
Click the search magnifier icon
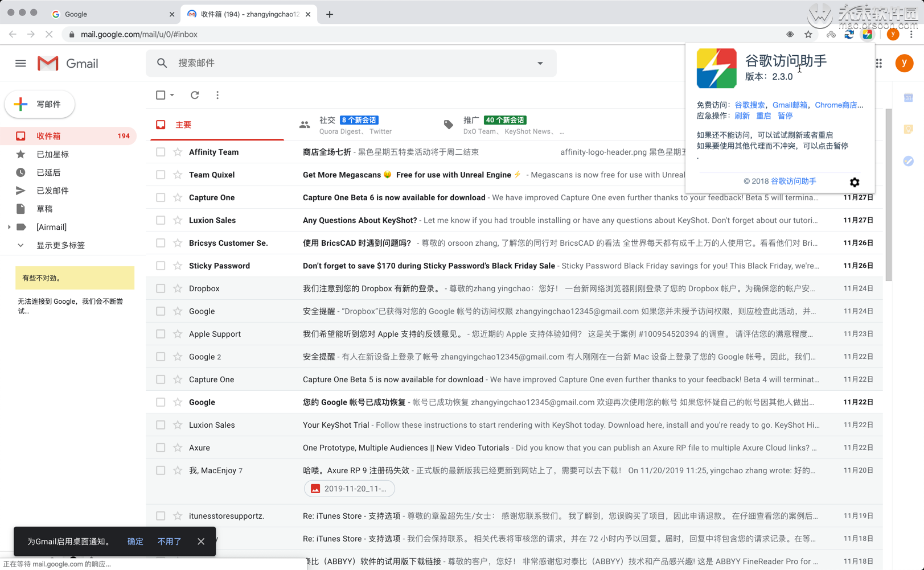(x=162, y=63)
